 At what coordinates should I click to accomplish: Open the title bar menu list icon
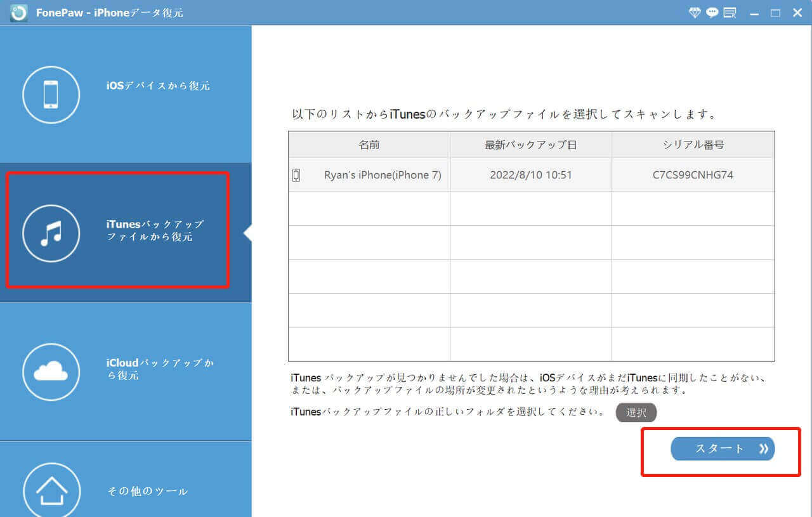click(x=730, y=13)
